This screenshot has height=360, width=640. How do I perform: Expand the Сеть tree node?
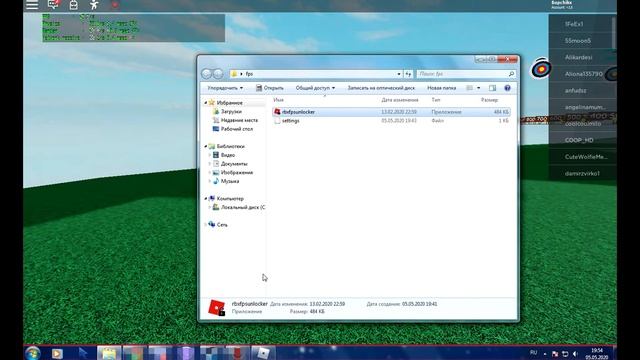(205, 224)
